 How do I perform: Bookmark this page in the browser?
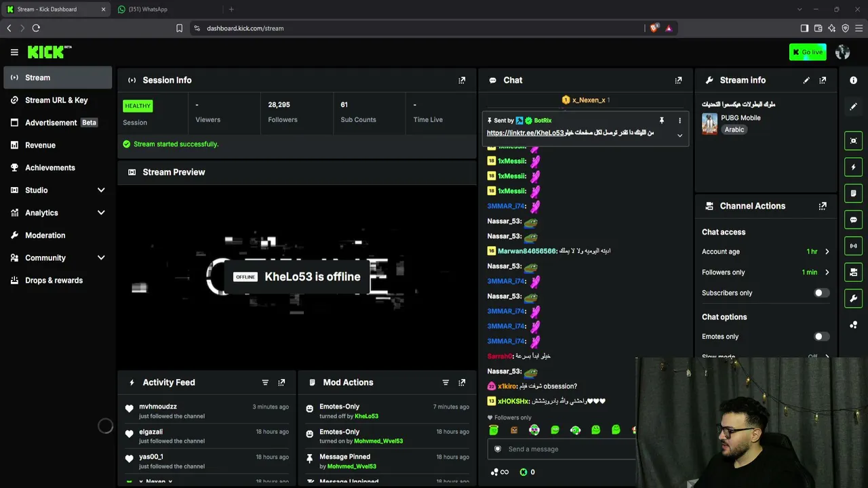(x=179, y=28)
